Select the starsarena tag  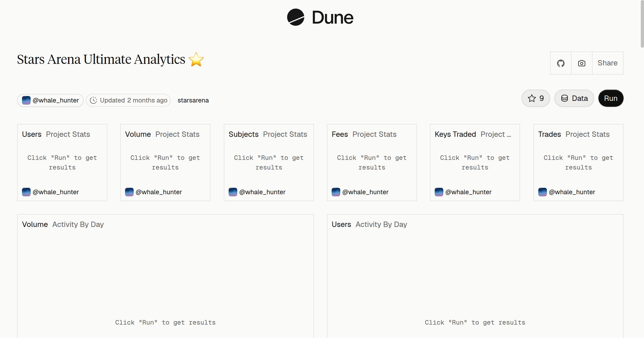pyautogui.click(x=193, y=100)
